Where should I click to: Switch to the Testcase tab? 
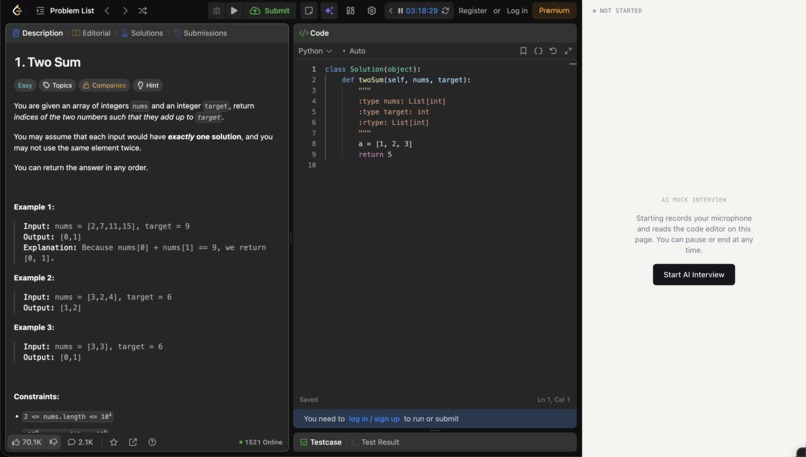pyautogui.click(x=321, y=442)
